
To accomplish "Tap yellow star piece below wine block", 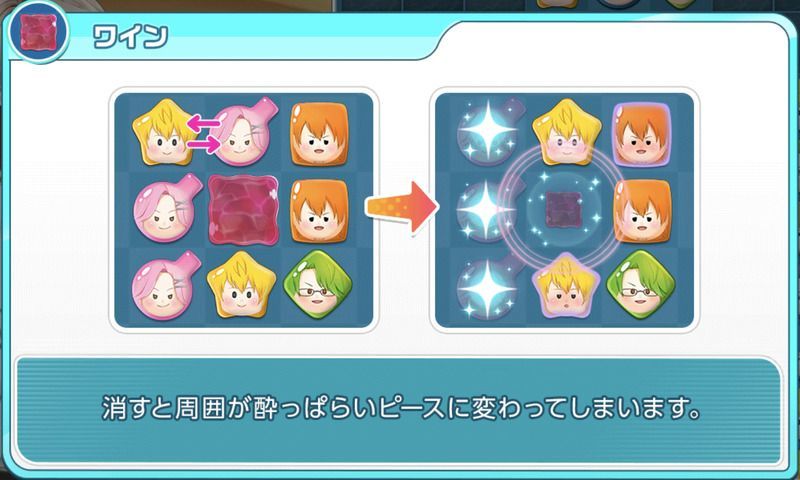I will coord(241,285).
